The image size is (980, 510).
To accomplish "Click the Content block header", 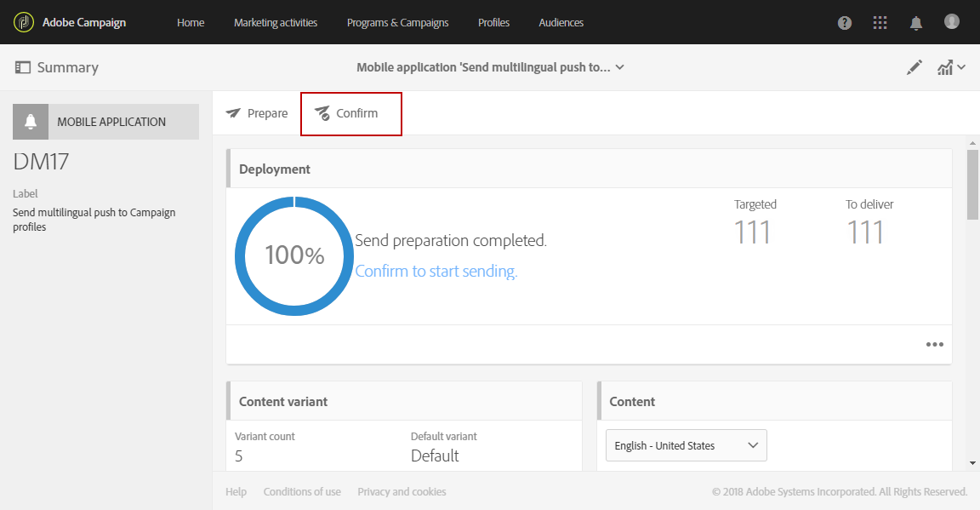I will point(774,401).
